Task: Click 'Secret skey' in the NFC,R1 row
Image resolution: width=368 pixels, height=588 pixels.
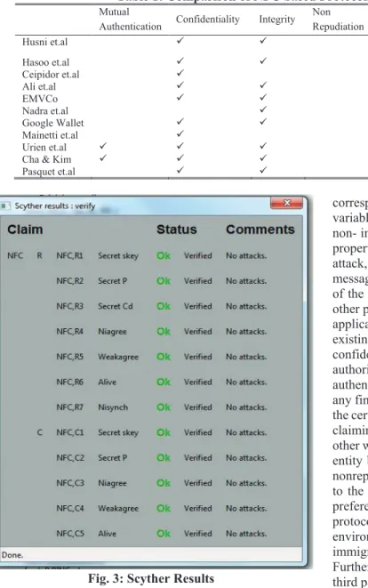Action: pos(118,256)
